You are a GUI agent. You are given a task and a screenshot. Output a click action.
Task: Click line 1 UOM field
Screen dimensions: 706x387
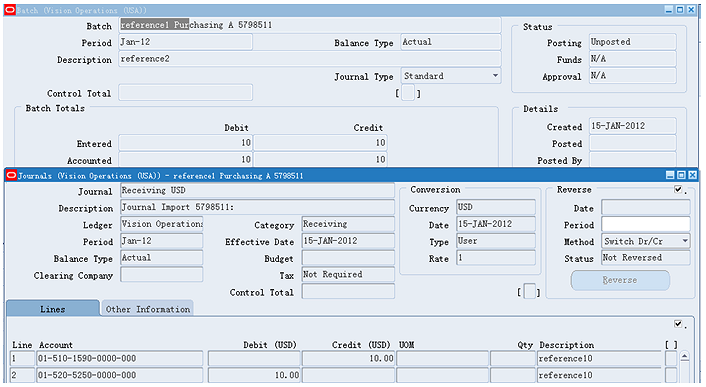(442, 359)
